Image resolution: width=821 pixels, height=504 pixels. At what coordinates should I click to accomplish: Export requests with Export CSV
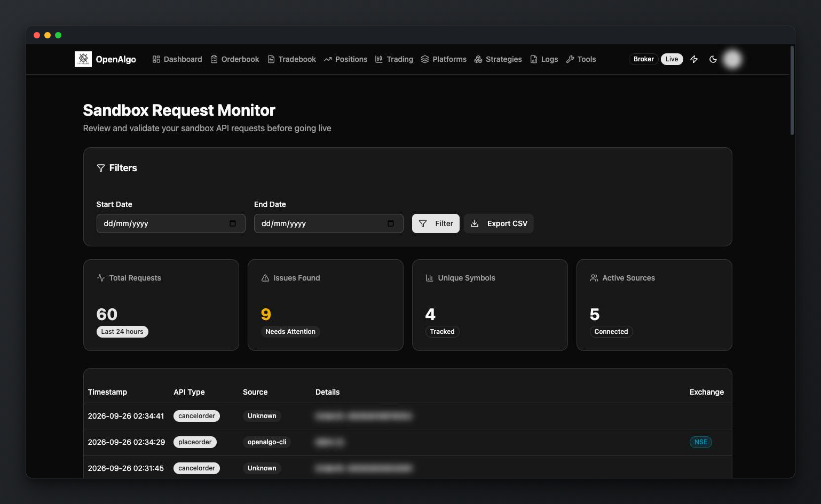[x=499, y=223]
